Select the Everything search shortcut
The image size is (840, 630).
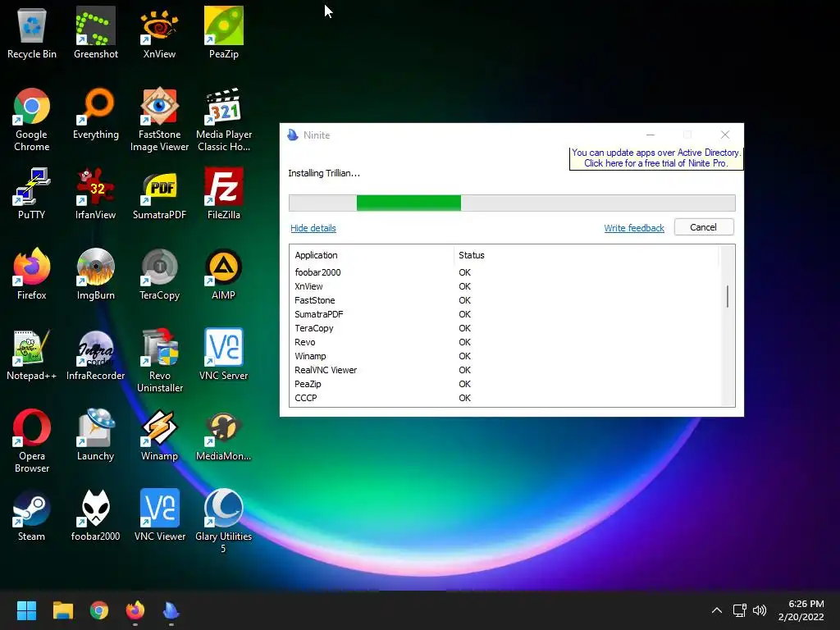(95, 114)
